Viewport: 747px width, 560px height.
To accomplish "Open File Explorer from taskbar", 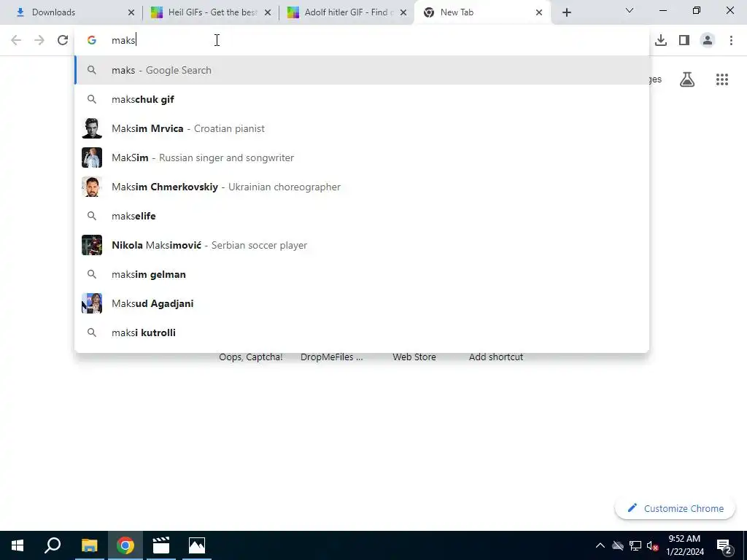I will 89,545.
